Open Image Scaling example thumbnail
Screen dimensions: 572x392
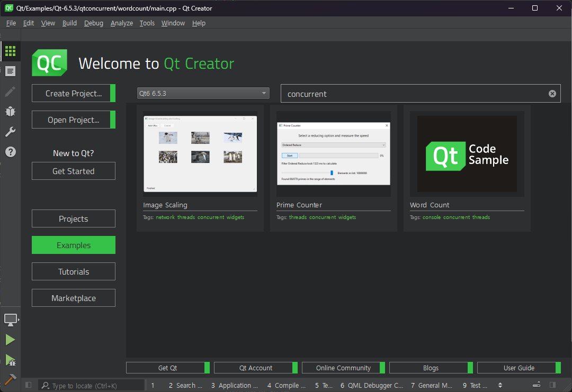200,154
